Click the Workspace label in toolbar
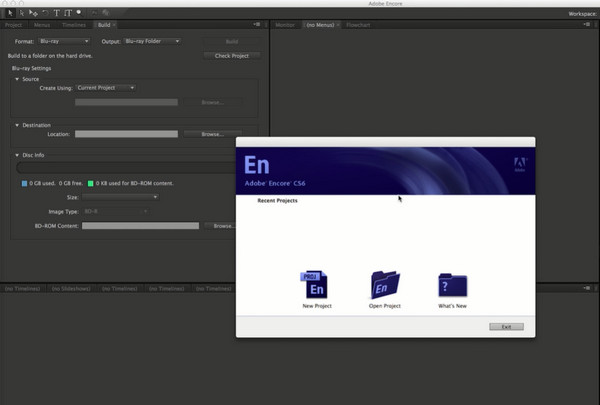 582,14
